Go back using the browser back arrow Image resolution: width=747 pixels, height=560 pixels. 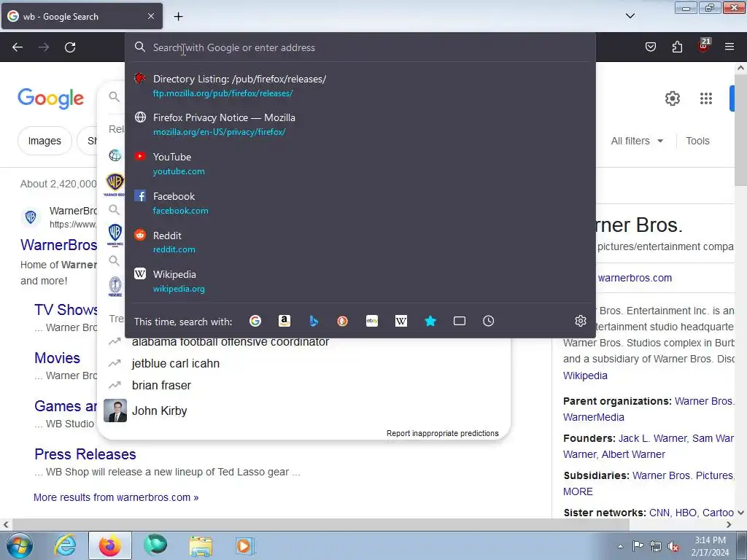pos(18,47)
